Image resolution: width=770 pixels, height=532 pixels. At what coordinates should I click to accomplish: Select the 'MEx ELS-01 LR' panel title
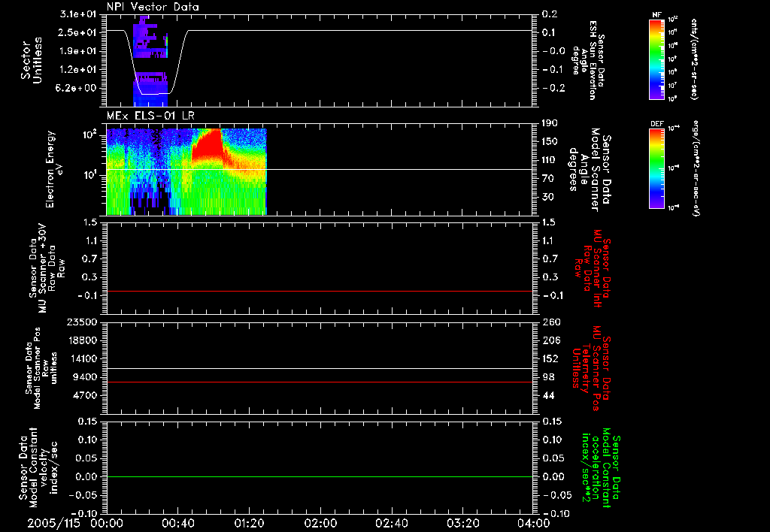(x=150, y=116)
